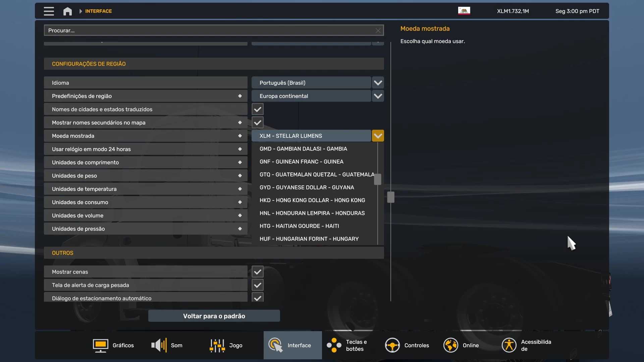
Task: Open the hamburger menu icon
Action: [49, 11]
